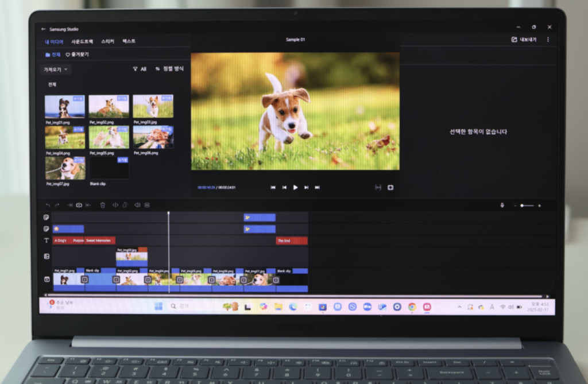This screenshot has height=384, width=588.
Task: Click the timeline horizontal scrollbar
Action: point(296,296)
